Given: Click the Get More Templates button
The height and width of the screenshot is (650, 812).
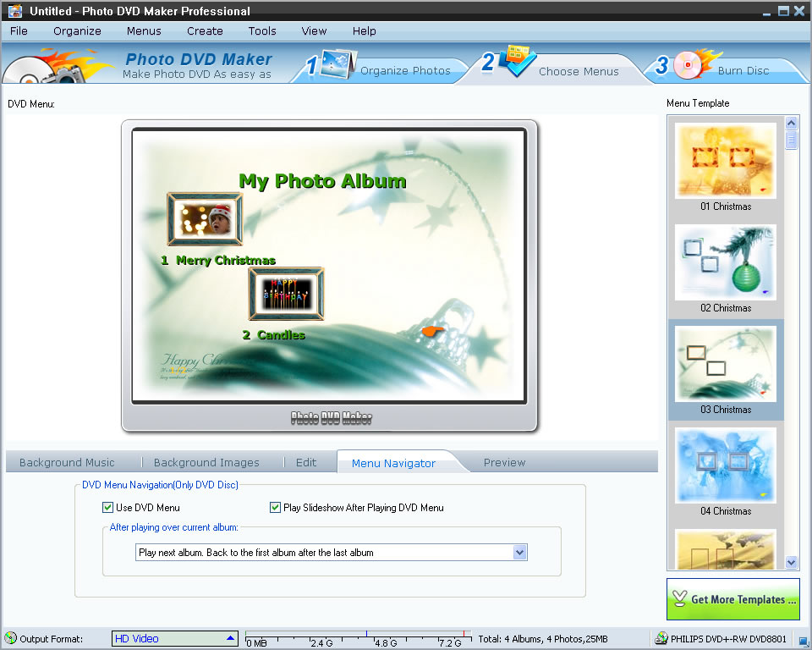Looking at the screenshot, I should pos(732,599).
